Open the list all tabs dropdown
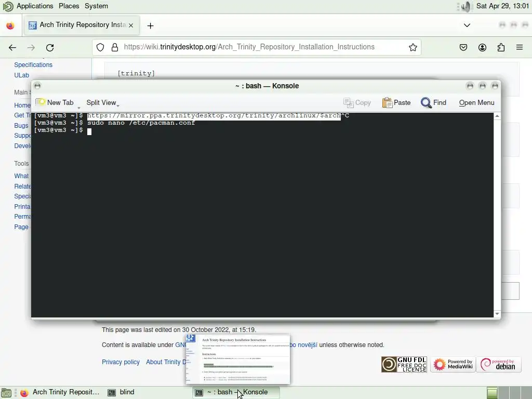This screenshot has height=399, width=532. 467,25
